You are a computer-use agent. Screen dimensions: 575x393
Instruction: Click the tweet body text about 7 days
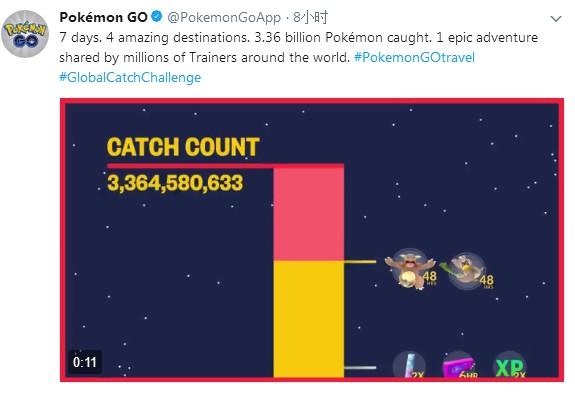tap(299, 48)
